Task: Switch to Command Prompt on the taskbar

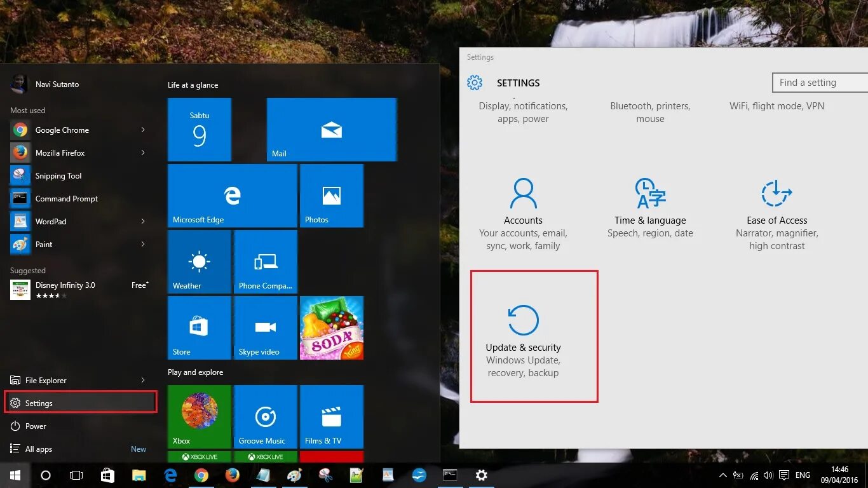Action: (451, 475)
